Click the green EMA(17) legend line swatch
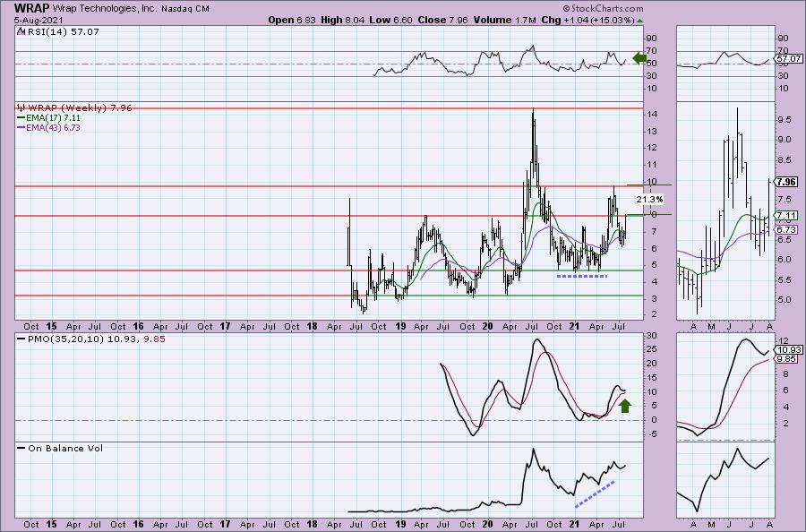Image resolution: width=806 pixels, height=532 pixels. click(21, 118)
